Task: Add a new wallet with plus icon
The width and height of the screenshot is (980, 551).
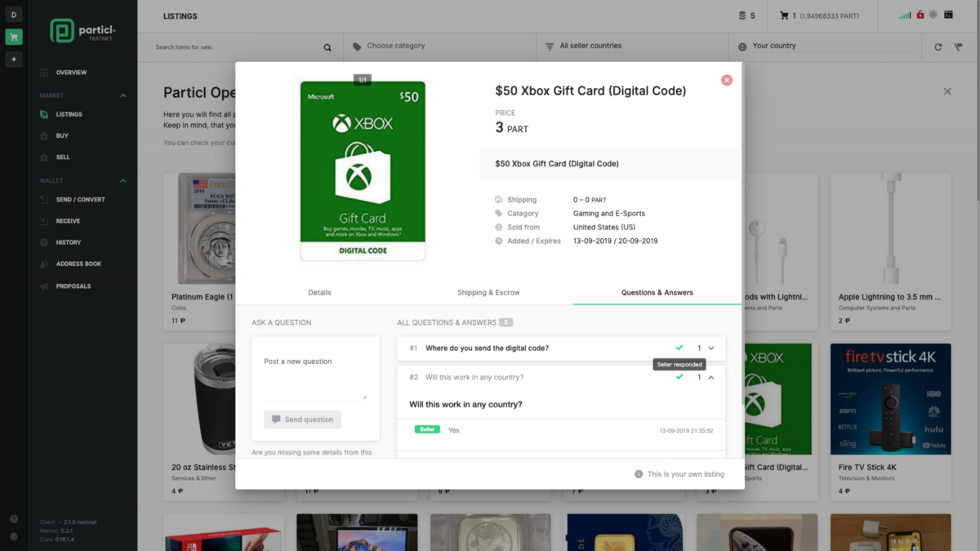Action: point(14,60)
